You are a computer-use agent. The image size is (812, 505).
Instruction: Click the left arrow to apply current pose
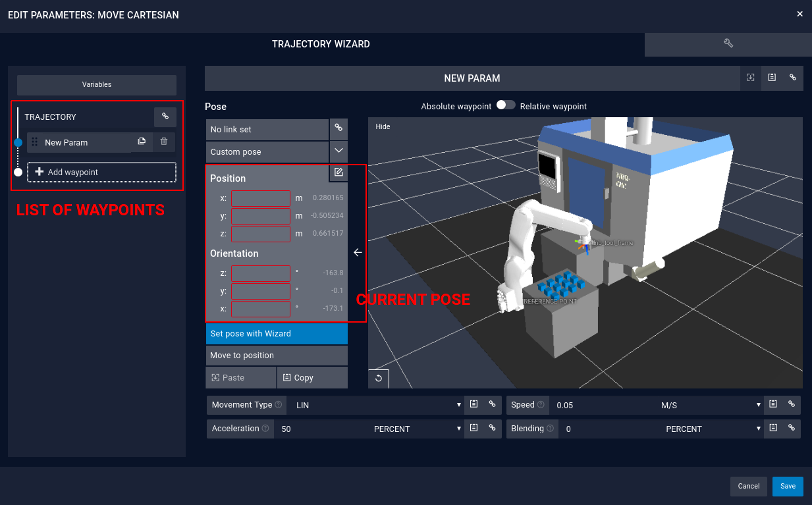click(358, 252)
